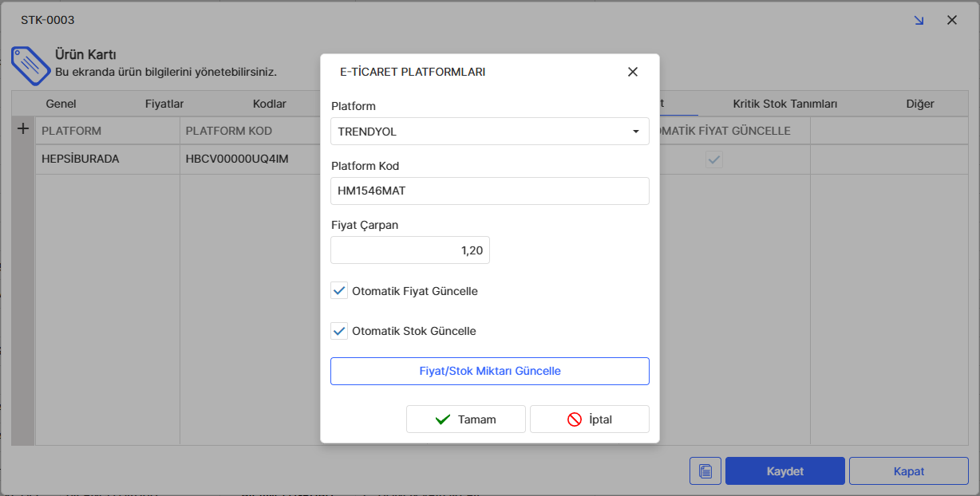The height and width of the screenshot is (496, 980).
Task: Click the blue diagonal arrow icon
Action: click(x=919, y=21)
